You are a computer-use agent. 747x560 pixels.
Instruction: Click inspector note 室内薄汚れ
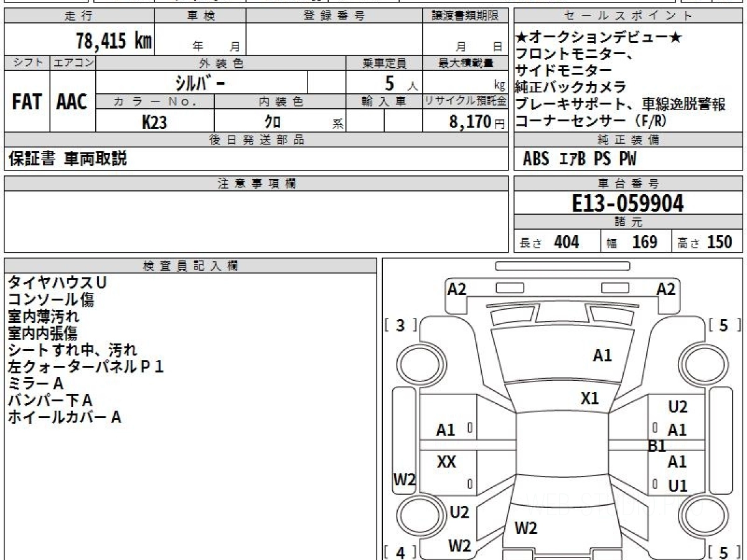[44, 316]
